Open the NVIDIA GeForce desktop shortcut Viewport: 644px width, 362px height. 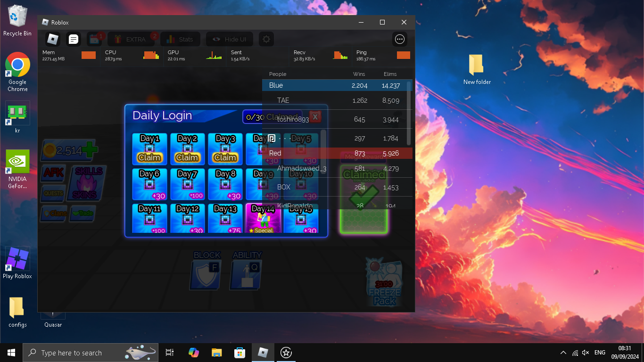click(x=17, y=170)
